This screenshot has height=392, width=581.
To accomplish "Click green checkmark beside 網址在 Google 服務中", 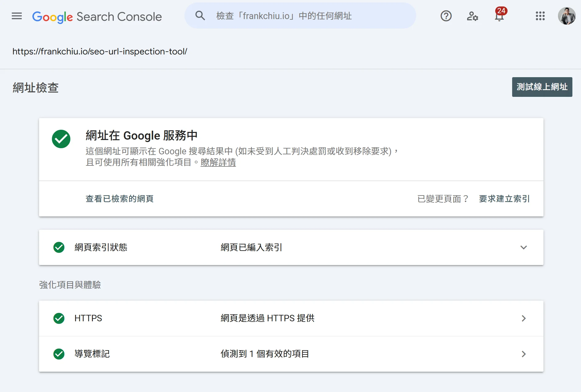I will [61, 139].
